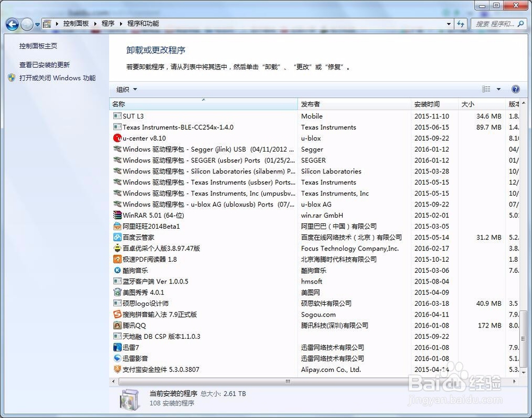532x418 pixels.
Task: Click the Silicon Laboratories driver package icon
Action: (117, 171)
